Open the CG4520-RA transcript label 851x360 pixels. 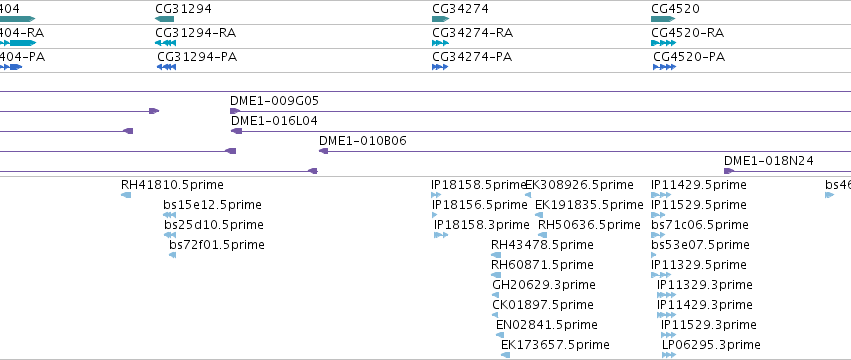pos(688,33)
